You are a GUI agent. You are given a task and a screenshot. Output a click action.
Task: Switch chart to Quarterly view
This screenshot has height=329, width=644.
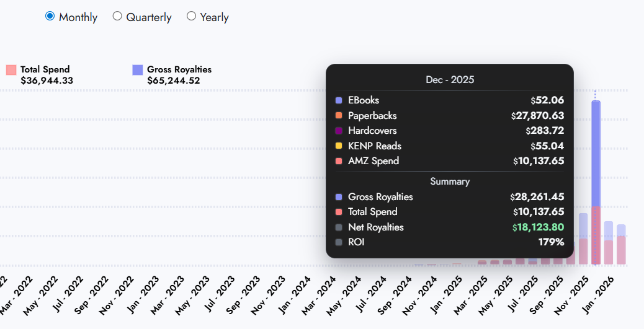pyautogui.click(x=117, y=17)
